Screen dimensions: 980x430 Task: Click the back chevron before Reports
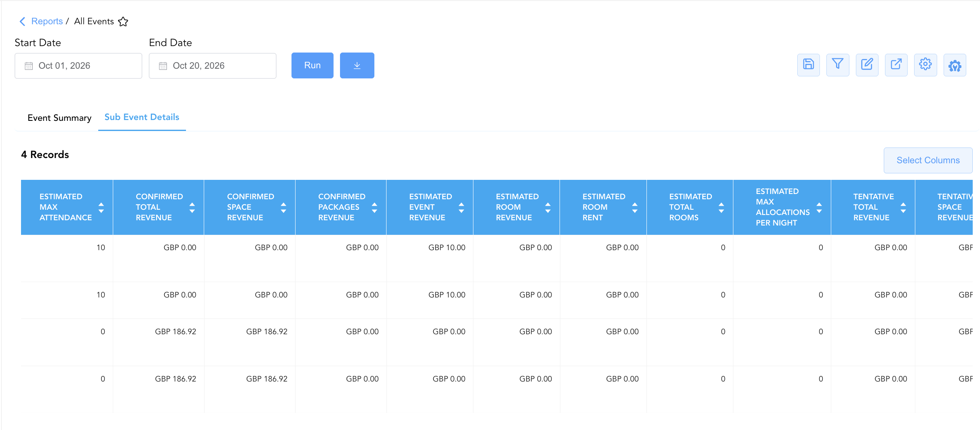(x=23, y=21)
